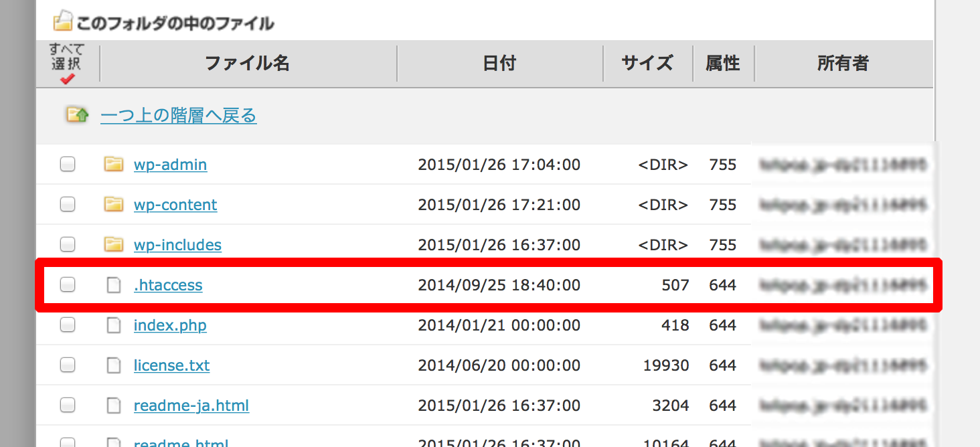980x447 pixels.
Task: Click the サイズ column header
Action: click(x=647, y=64)
